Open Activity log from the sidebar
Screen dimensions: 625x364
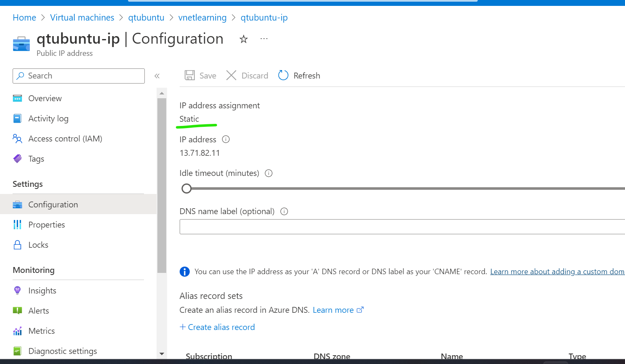pos(48,118)
